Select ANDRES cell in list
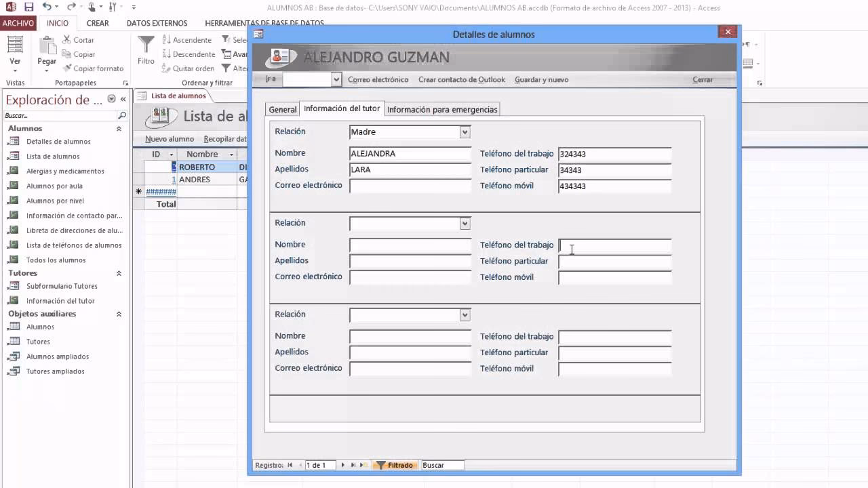 207,180
